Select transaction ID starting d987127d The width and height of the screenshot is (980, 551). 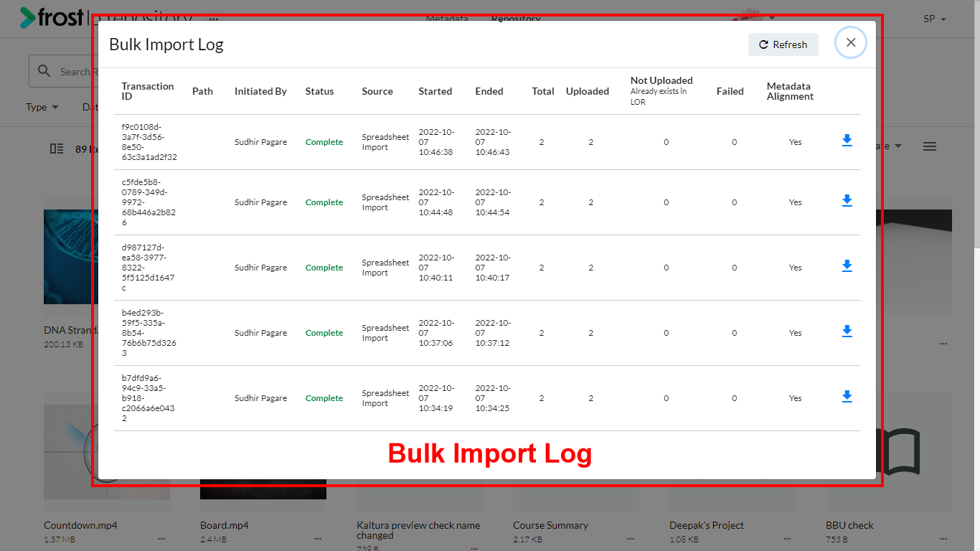coord(149,268)
